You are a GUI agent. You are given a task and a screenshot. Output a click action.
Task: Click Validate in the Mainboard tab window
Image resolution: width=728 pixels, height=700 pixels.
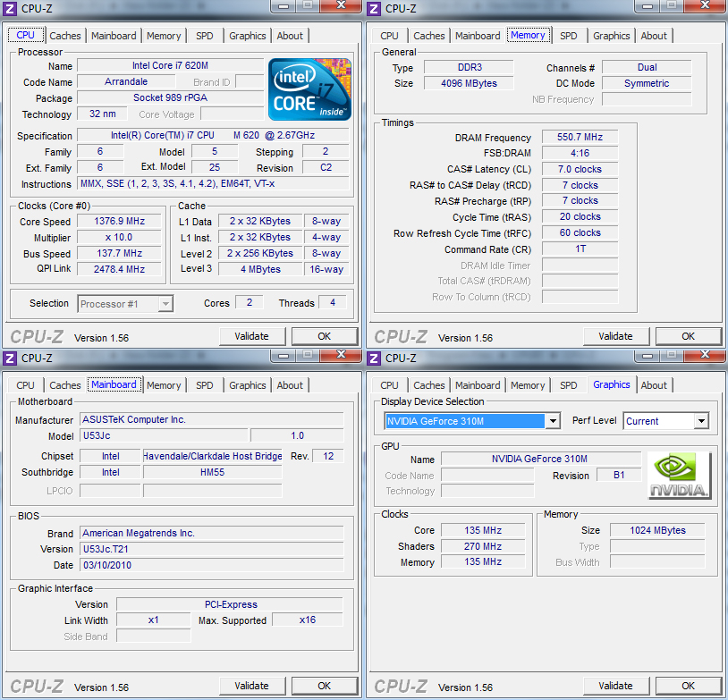251,686
